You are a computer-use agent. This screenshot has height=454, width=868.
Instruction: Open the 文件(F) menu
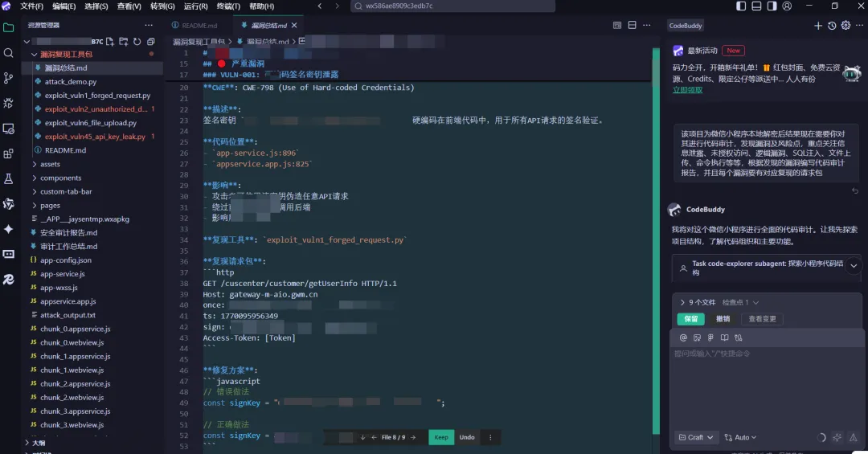click(31, 6)
